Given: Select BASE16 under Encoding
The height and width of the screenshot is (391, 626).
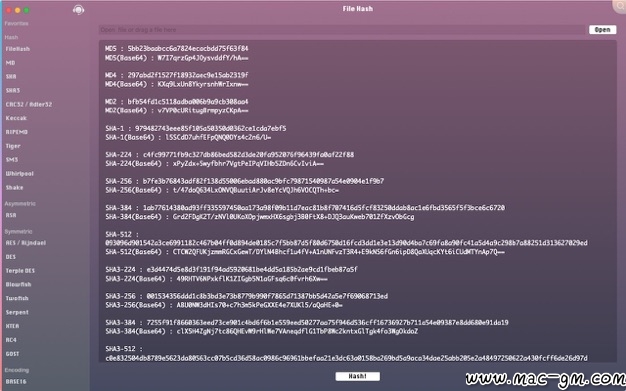Looking at the screenshot, I should (x=16, y=381).
